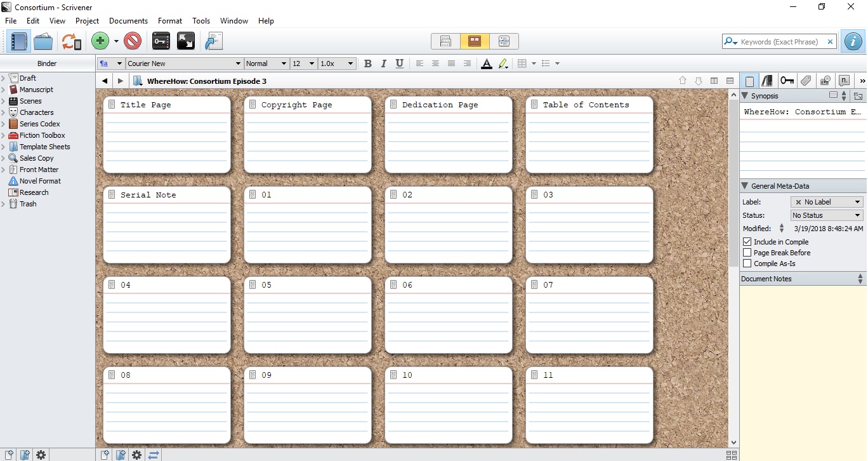This screenshot has width=868, height=461.
Task: Open the Keywords inspector pane
Action: [x=787, y=81]
